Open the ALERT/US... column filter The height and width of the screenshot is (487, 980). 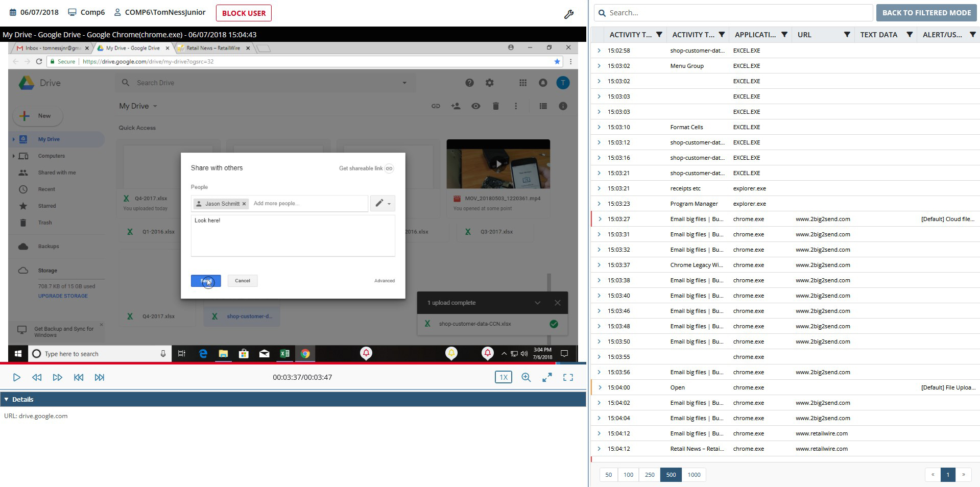(972, 35)
